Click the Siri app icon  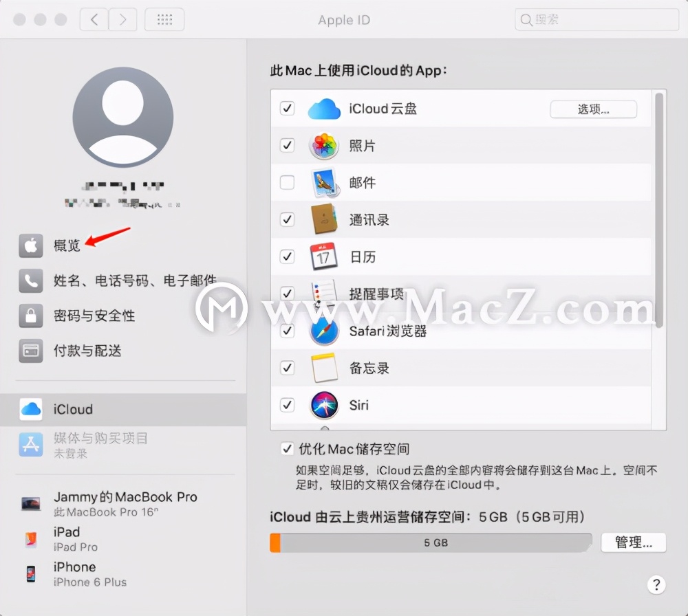(x=323, y=405)
